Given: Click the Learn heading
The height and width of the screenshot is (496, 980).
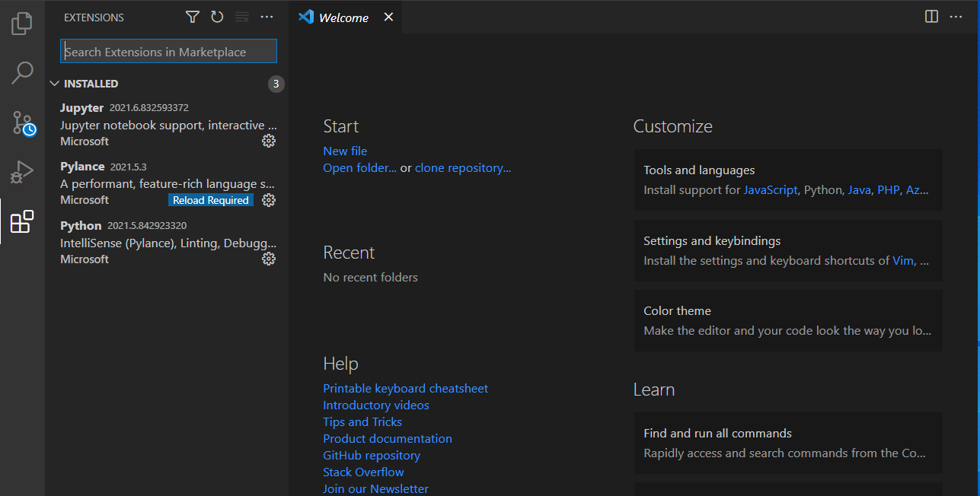Looking at the screenshot, I should point(654,389).
